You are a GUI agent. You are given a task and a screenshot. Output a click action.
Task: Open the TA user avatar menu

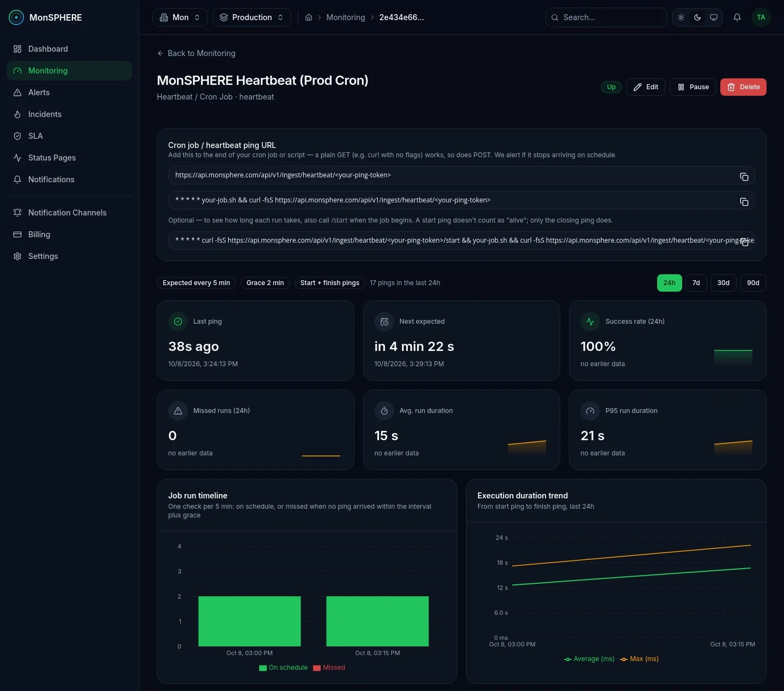761,17
